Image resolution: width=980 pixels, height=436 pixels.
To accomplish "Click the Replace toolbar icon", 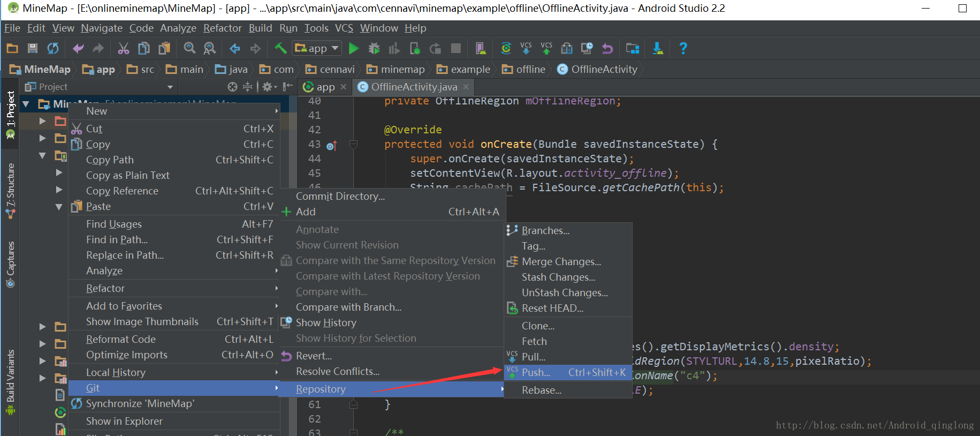I will point(210,49).
